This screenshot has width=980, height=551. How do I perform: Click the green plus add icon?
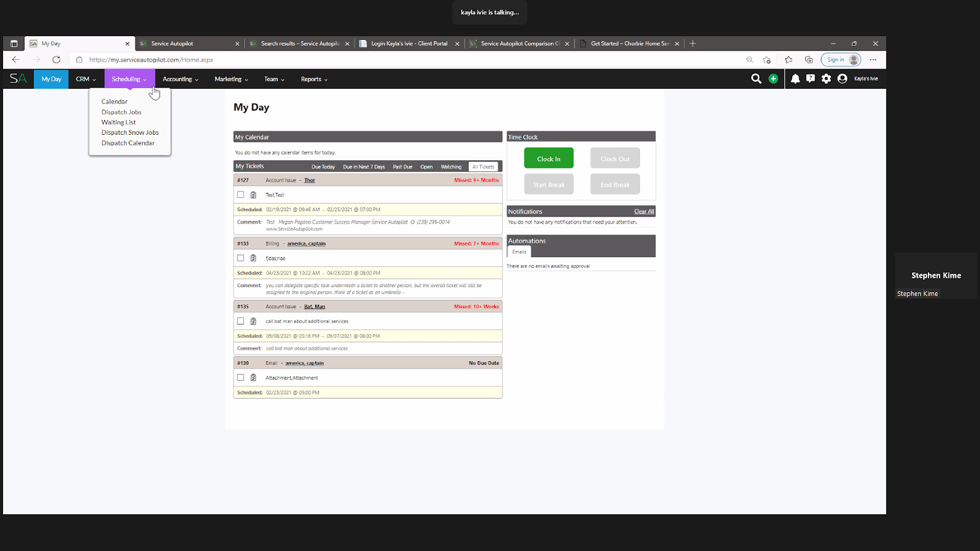click(x=773, y=78)
